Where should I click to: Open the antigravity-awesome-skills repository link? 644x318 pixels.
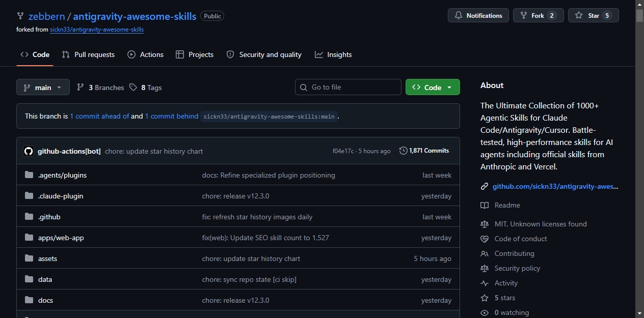(x=135, y=16)
